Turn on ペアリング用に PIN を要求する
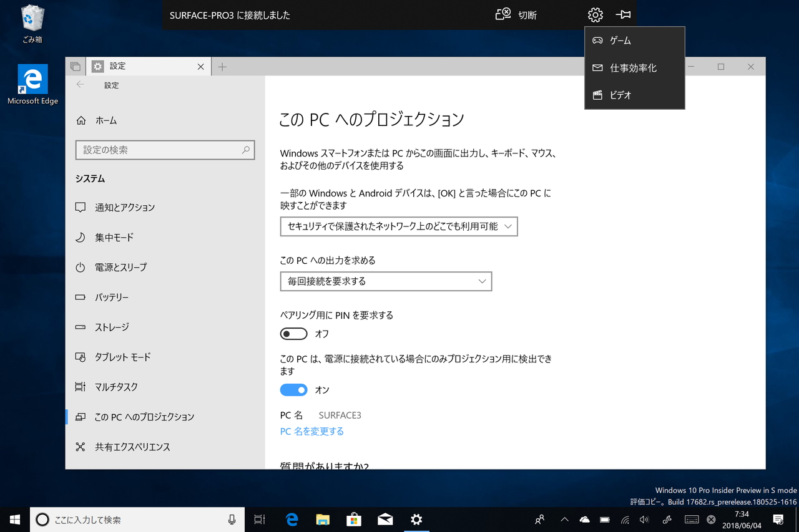 click(293, 334)
